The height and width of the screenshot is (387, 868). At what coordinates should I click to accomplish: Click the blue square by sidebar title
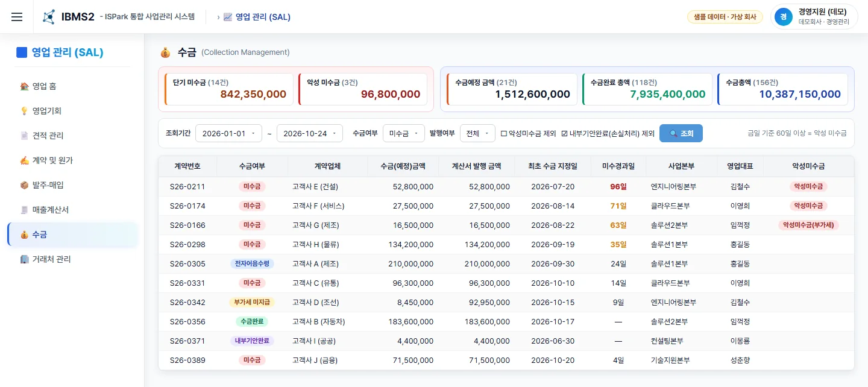coord(22,52)
